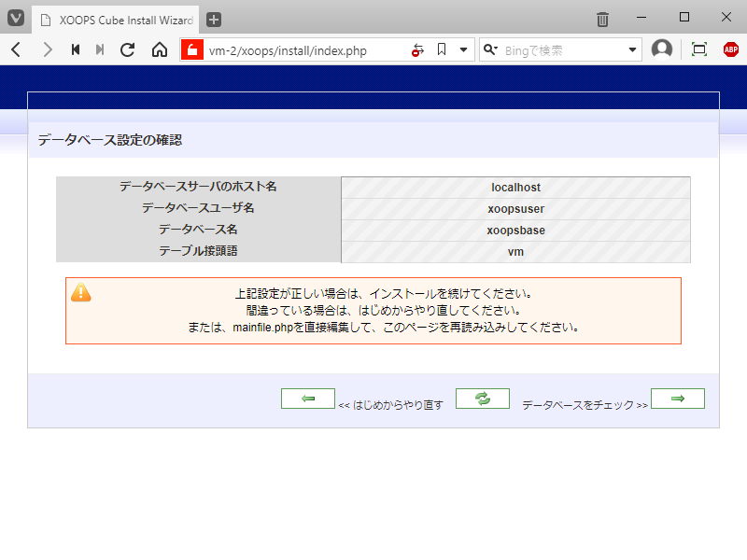Expand the address bar history dropdown

(x=463, y=49)
